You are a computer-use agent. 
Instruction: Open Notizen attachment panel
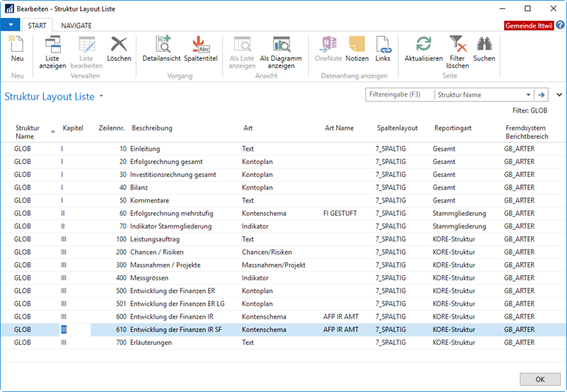click(357, 49)
